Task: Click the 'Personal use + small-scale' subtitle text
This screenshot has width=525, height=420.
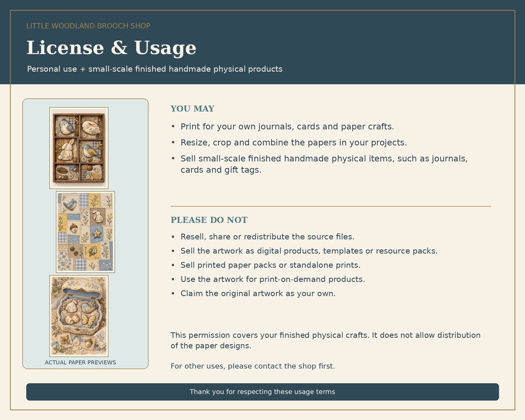Action: (x=155, y=69)
